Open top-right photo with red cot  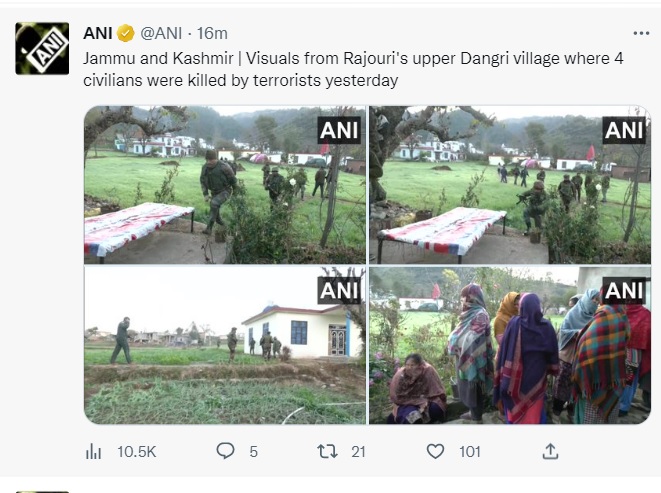[x=509, y=184]
